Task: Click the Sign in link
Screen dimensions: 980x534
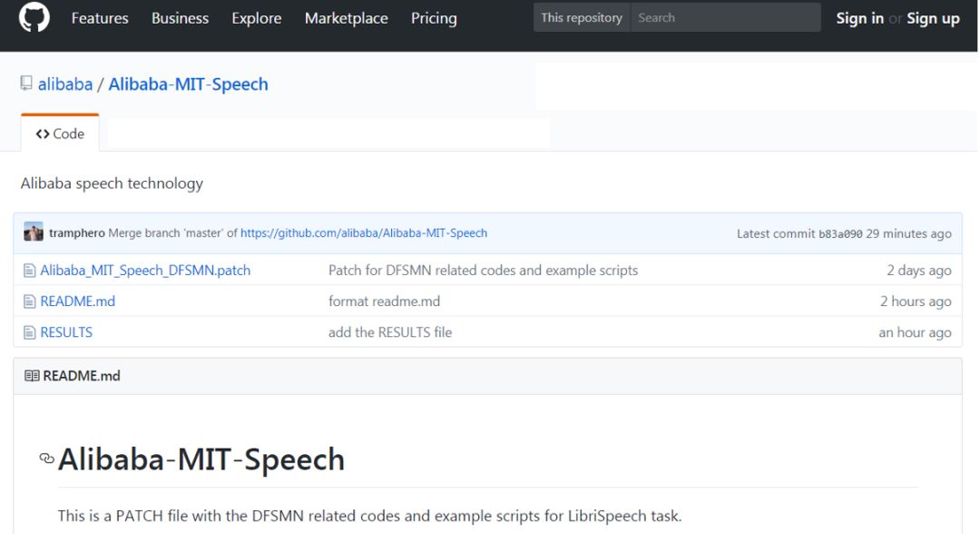Action: click(859, 18)
